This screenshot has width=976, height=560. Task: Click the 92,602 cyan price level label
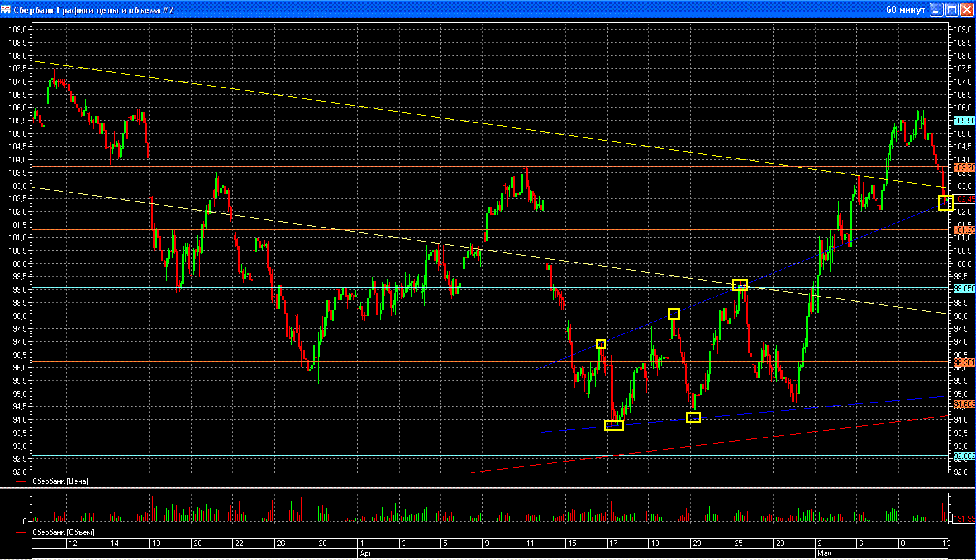963,456
